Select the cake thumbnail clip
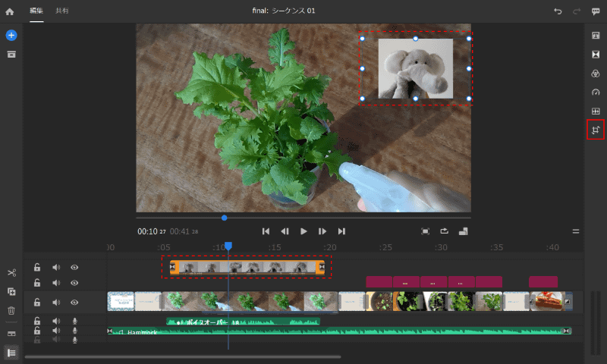Image resolution: width=607 pixels, height=364 pixels. pyautogui.click(x=546, y=301)
